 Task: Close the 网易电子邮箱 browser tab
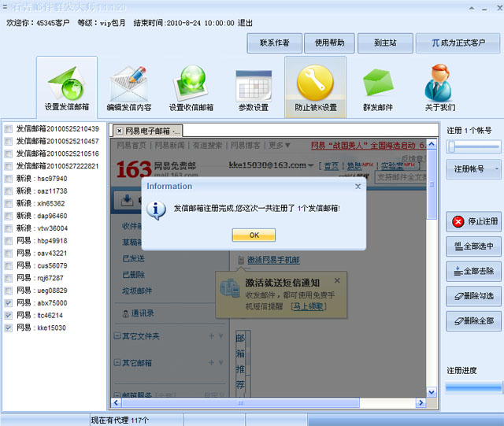119,131
